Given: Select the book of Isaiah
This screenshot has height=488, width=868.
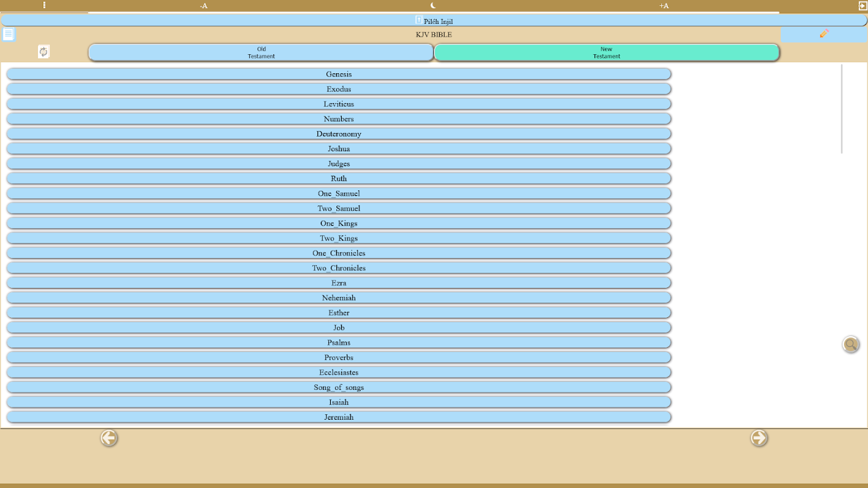Looking at the screenshot, I should pos(339,402).
